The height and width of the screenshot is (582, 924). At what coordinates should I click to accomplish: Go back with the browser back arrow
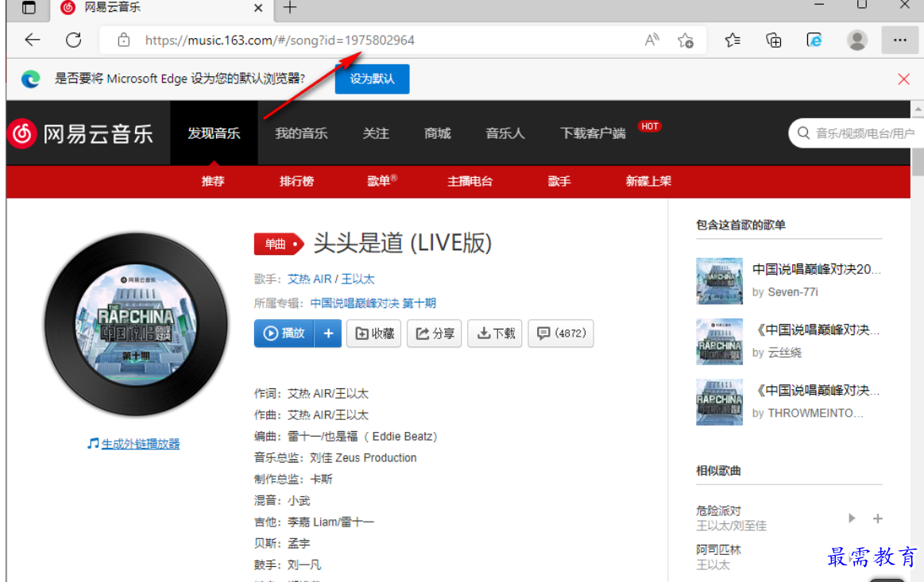pos(33,40)
